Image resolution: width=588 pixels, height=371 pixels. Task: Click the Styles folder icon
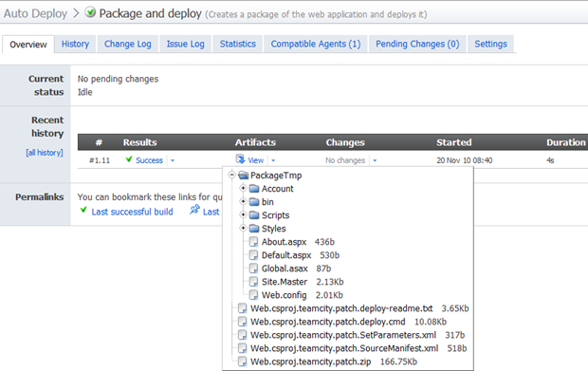(254, 229)
